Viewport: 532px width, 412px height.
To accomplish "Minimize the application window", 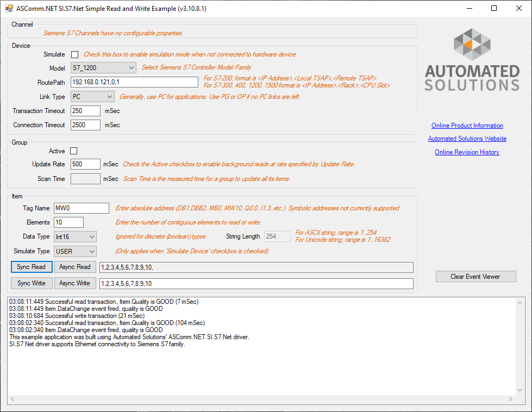I will [x=470, y=9].
